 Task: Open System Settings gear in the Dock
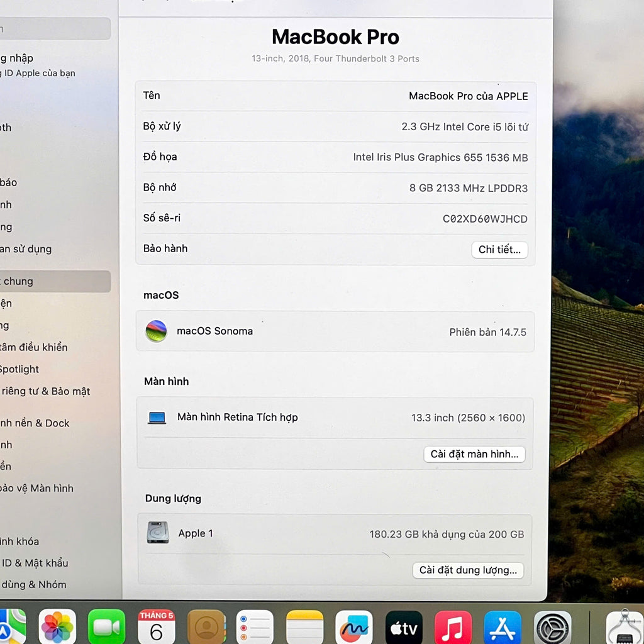pyautogui.click(x=552, y=627)
